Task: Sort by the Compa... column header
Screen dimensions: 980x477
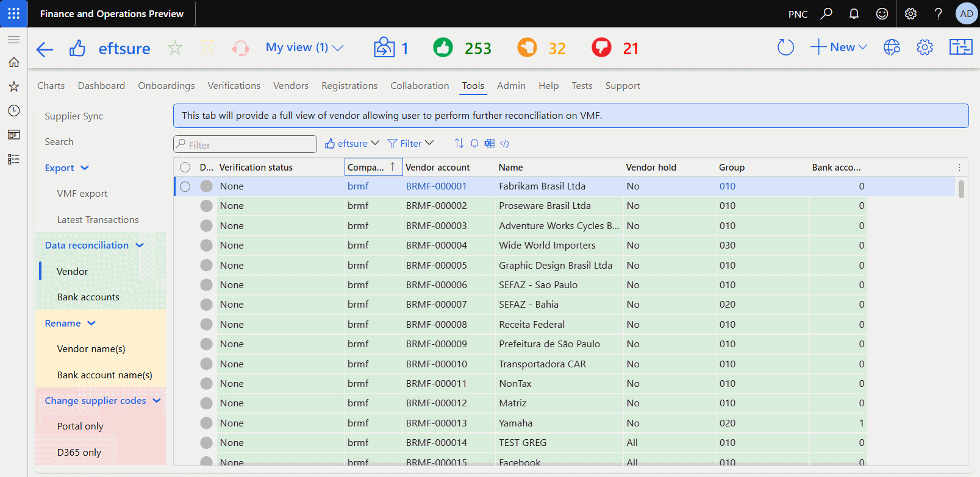Action: click(373, 167)
